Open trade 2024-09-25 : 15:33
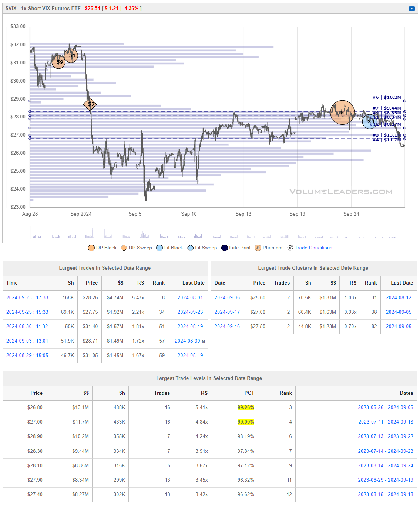The image size is (420, 505). (x=27, y=312)
